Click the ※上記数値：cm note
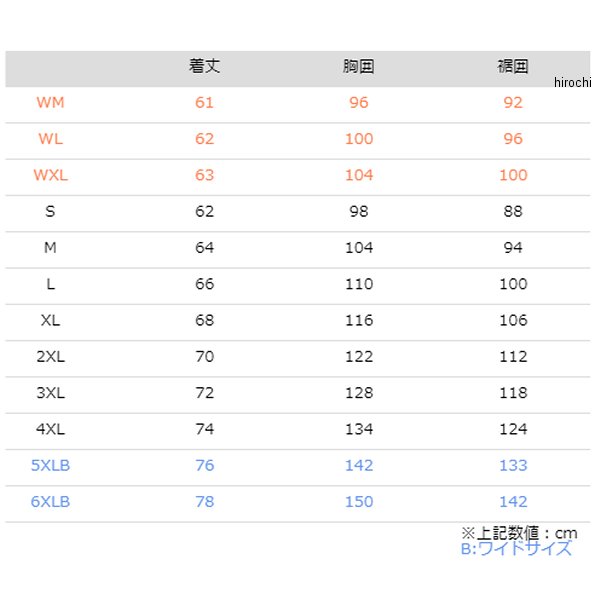This screenshot has height=600, width=600. [518, 532]
